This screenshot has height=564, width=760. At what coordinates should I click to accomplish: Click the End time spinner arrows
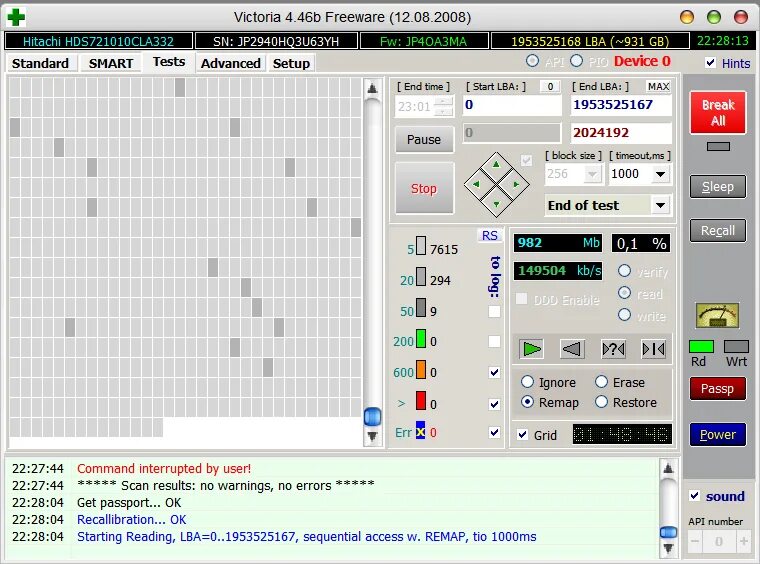pos(443,106)
